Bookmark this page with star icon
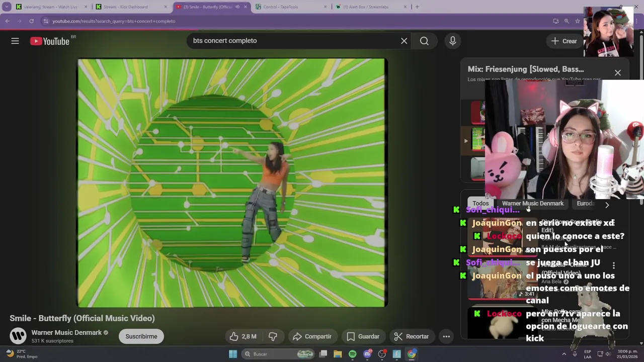The width and height of the screenshot is (644, 362). point(578,21)
